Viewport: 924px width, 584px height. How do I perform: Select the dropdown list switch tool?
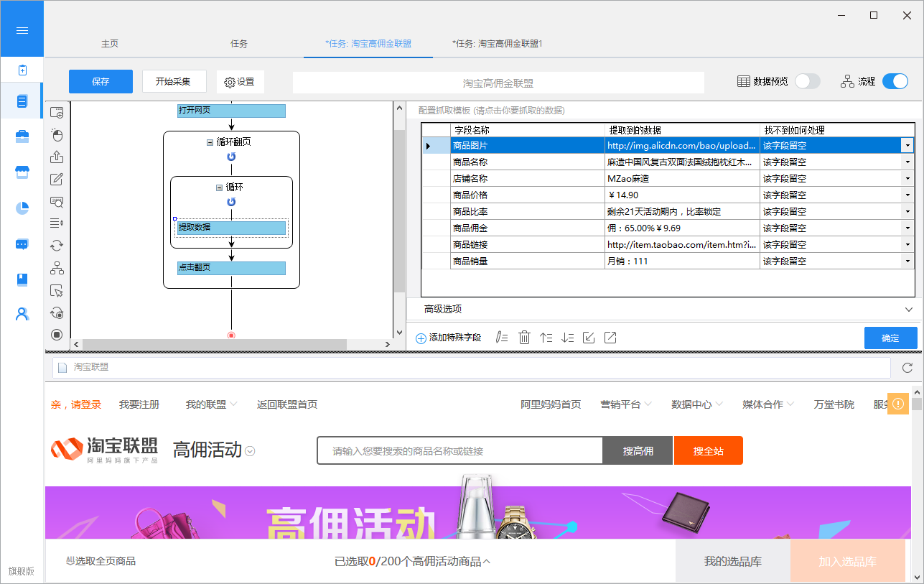tap(57, 223)
